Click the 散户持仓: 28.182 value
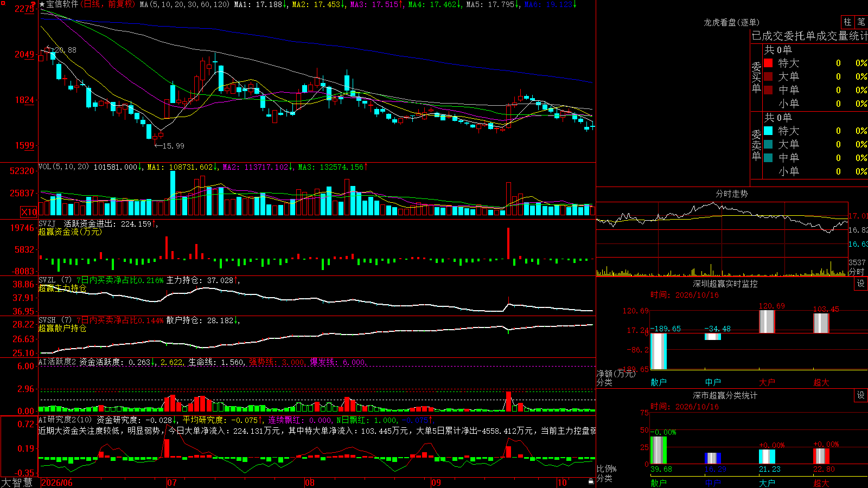Screen dimensions: 868x488 point(200,320)
